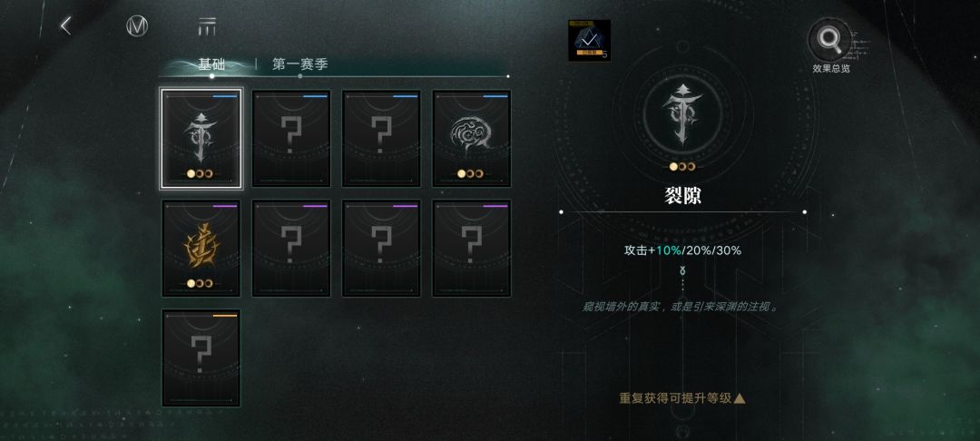
Task: Select the locked orange-marked card
Action: click(201, 358)
